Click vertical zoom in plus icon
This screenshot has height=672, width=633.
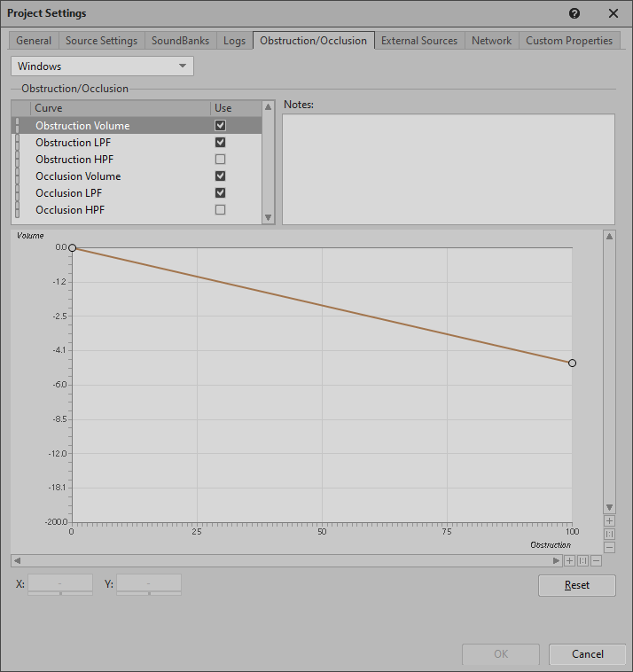pyautogui.click(x=609, y=521)
